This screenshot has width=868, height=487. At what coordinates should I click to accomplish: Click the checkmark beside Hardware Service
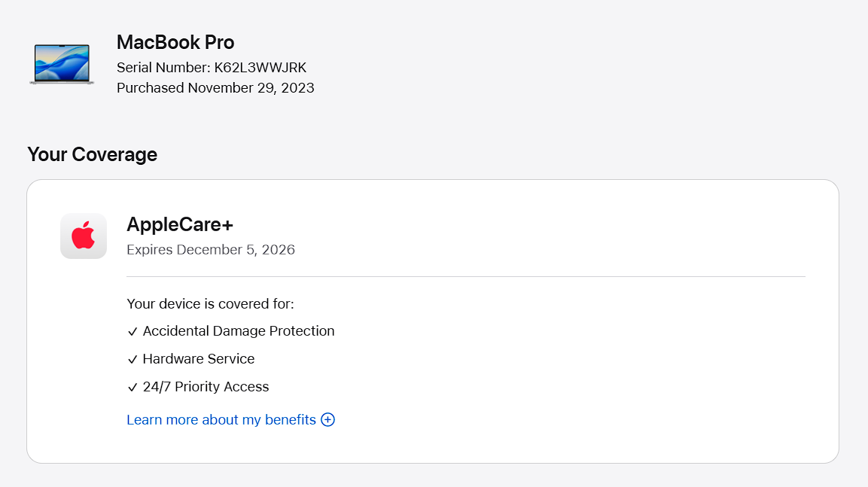[x=132, y=360]
